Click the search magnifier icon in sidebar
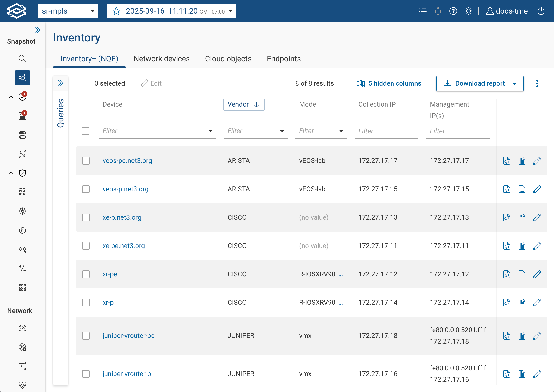Viewport: 554px width, 392px height. (22, 59)
